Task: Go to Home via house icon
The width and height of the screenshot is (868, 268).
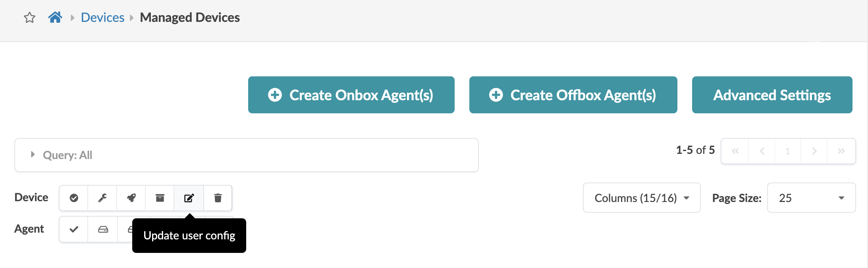Action: [55, 17]
